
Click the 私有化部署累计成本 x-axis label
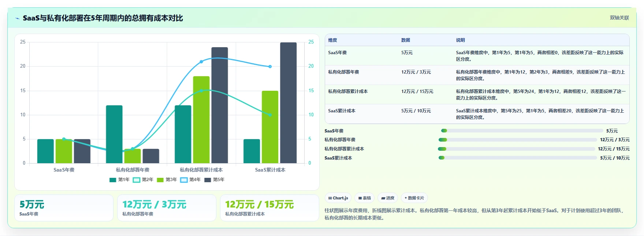[x=201, y=170]
